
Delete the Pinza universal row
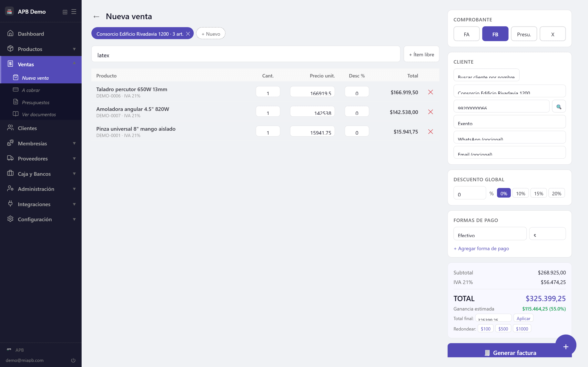pos(430,132)
